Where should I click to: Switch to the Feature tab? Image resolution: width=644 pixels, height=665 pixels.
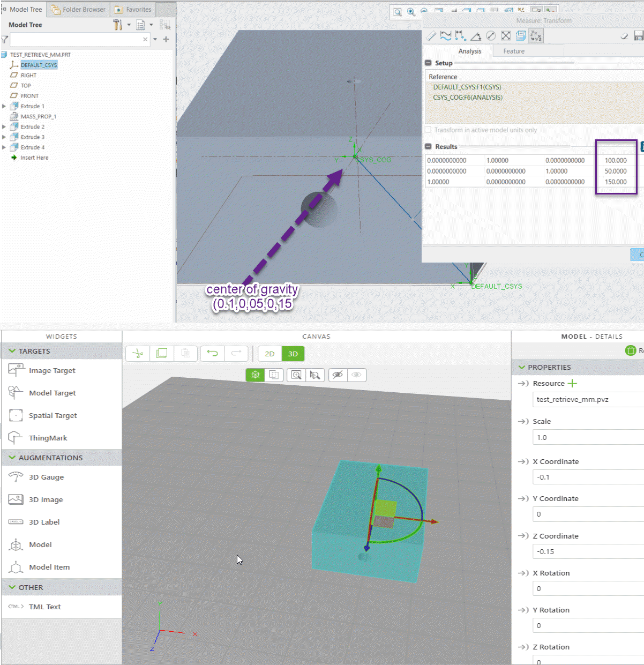(513, 51)
